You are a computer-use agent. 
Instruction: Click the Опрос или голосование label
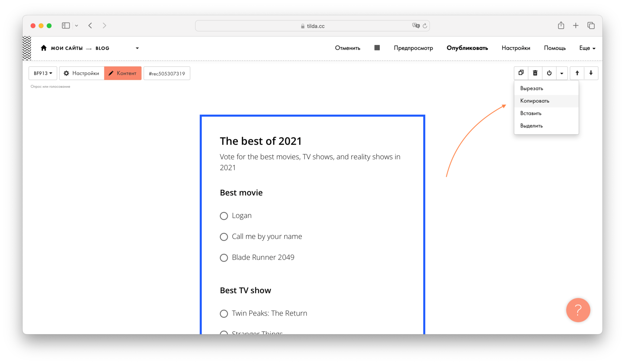pyautogui.click(x=50, y=87)
